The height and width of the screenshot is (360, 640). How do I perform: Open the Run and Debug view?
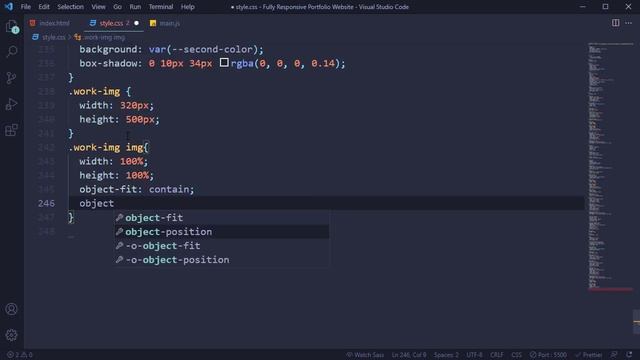coord(12,104)
